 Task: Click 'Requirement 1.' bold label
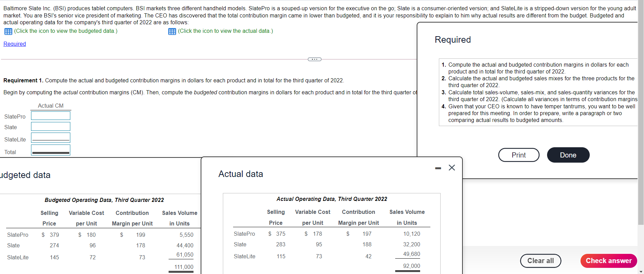pos(23,80)
